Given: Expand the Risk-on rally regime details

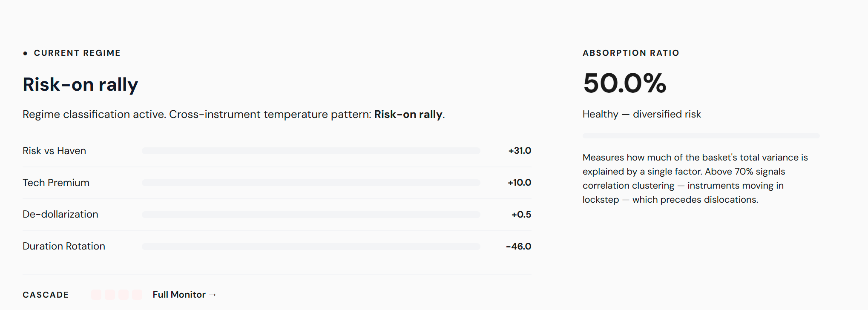Looking at the screenshot, I should coord(80,84).
